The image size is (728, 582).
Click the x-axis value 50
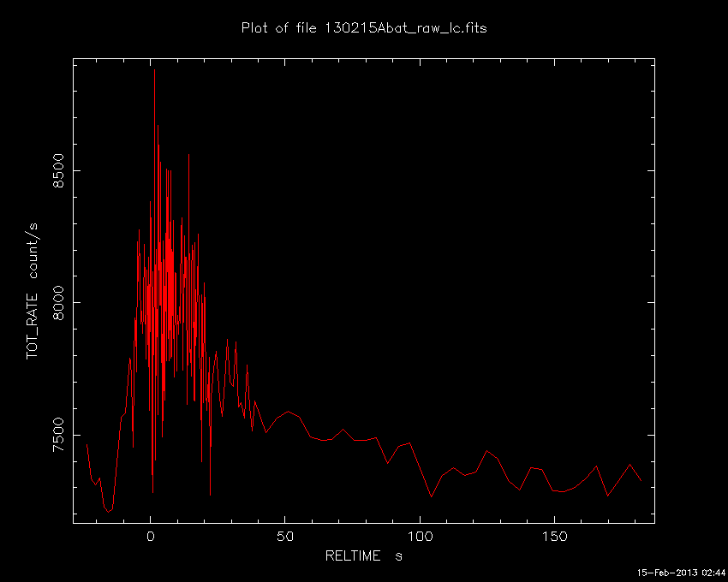pos(285,537)
